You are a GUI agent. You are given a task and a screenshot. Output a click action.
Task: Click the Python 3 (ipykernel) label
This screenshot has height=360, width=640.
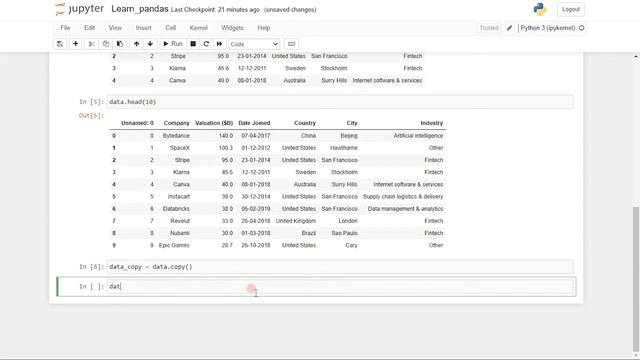click(547, 28)
